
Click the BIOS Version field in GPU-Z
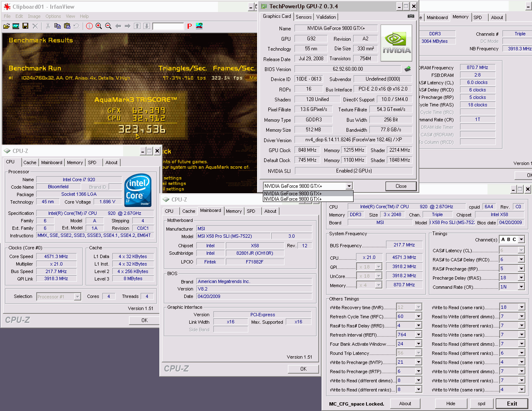click(x=348, y=69)
